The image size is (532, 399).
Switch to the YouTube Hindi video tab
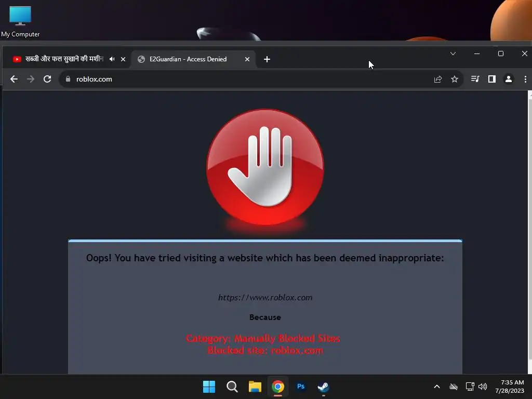pos(64,59)
